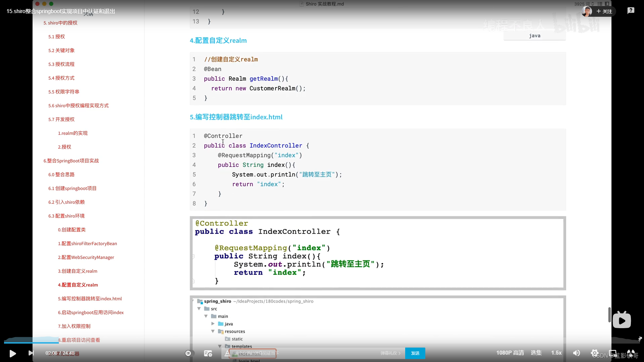
Task: Expand the java folder arrow
Action: [213, 323]
